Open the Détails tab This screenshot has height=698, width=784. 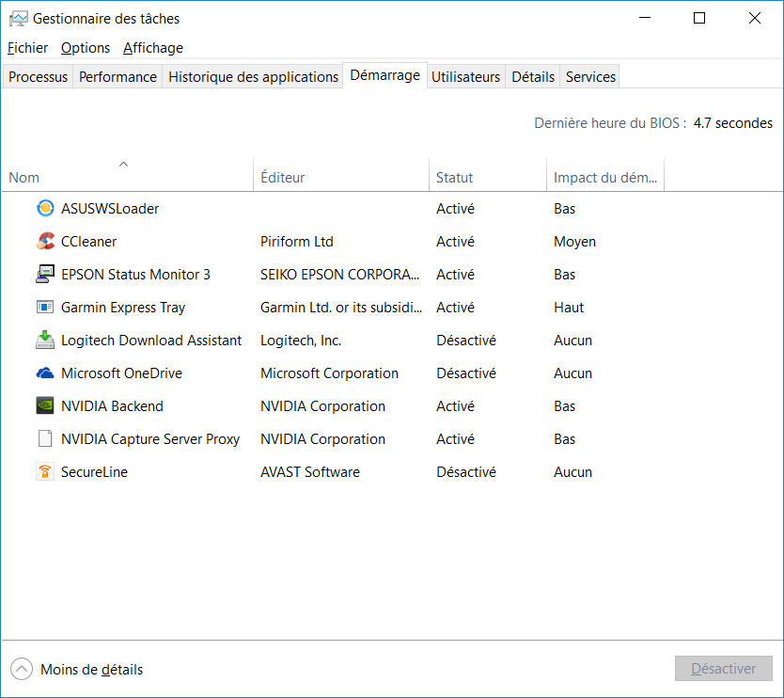533,76
